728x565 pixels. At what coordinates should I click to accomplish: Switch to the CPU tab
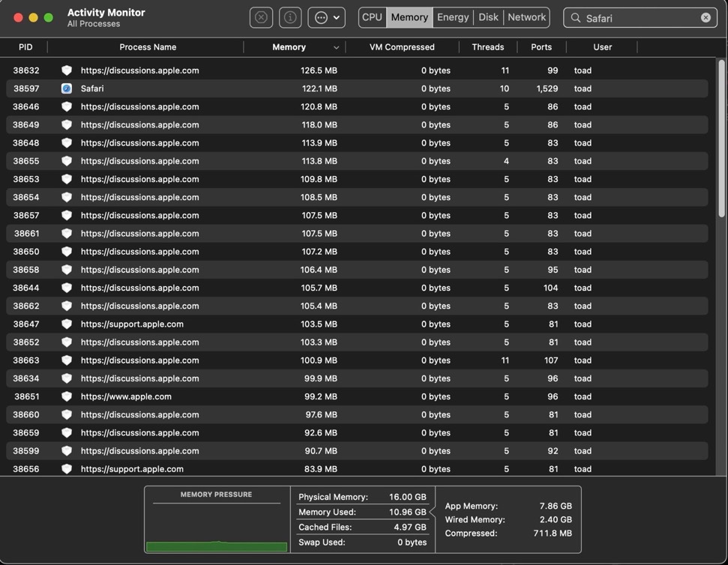pyautogui.click(x=372, y=17)
